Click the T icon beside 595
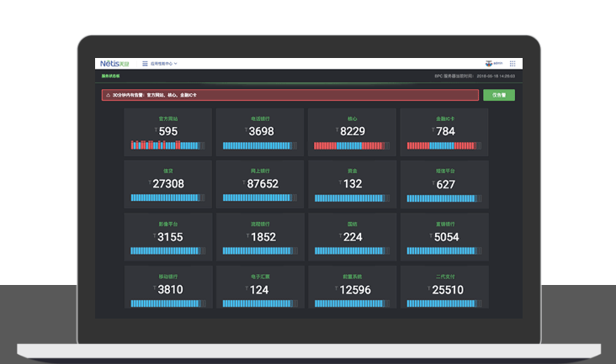Screen dimensions: 616x364 (156, 130)
